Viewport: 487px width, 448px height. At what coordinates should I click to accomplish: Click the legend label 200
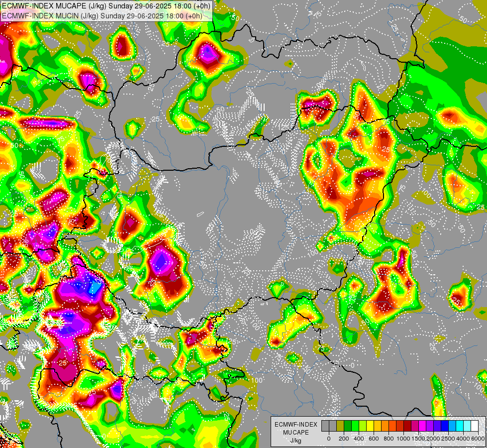tap(344, 439)
